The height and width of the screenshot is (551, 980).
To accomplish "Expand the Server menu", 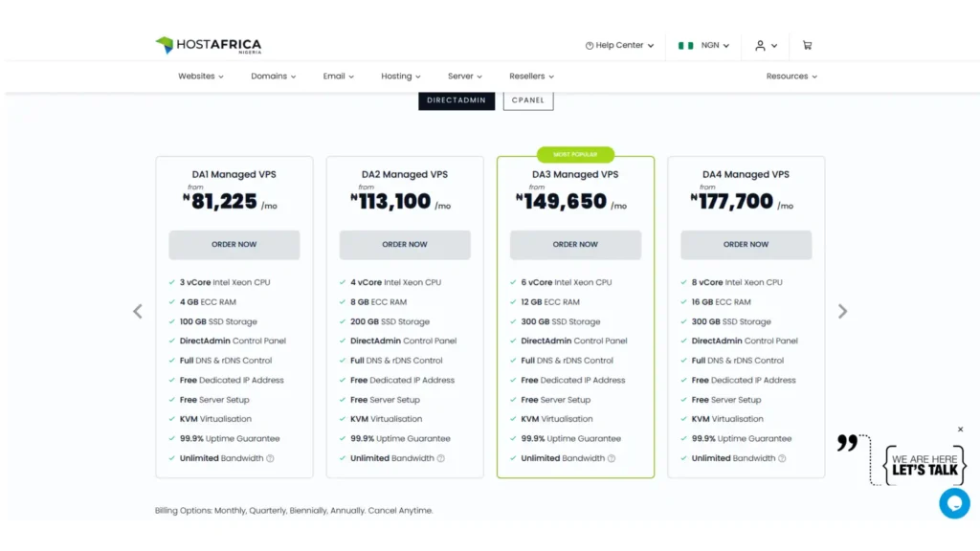I will (x=464, y=77).
